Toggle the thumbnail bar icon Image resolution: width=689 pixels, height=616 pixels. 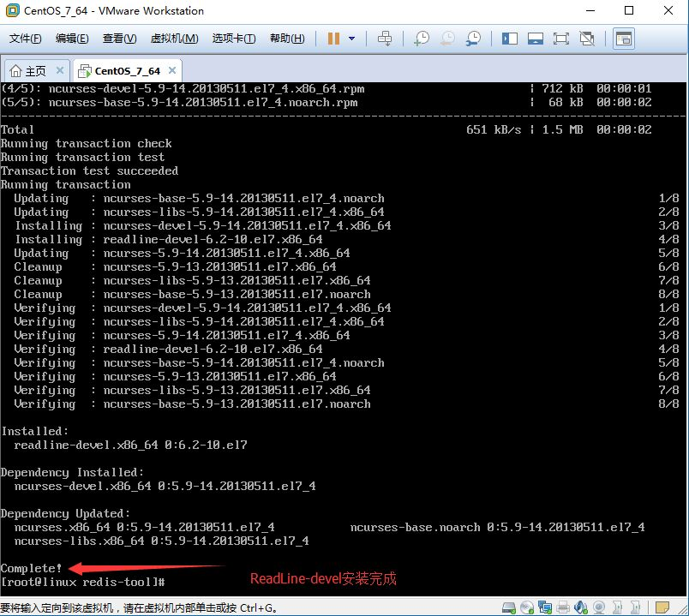pos(536,39)
